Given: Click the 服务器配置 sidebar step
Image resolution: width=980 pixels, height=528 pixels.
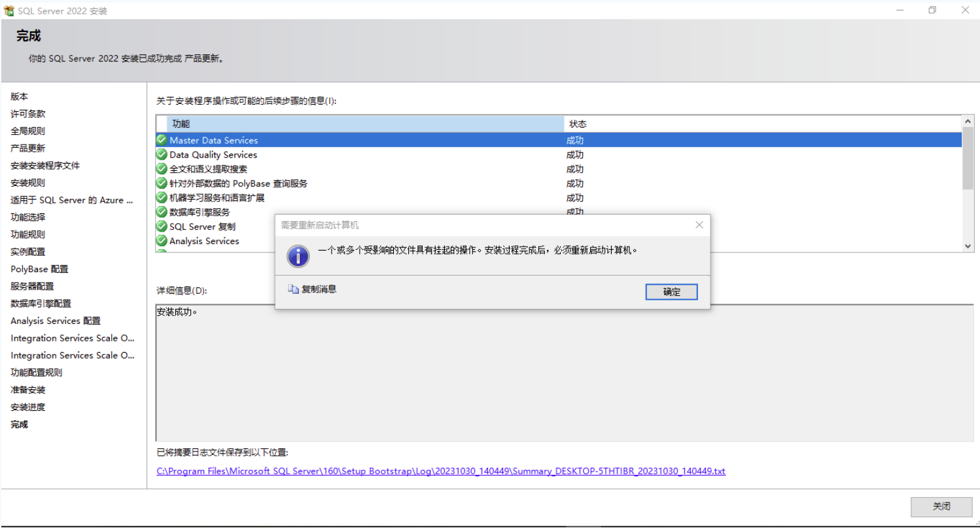Looking at the screenshot, I should (33, 286).
